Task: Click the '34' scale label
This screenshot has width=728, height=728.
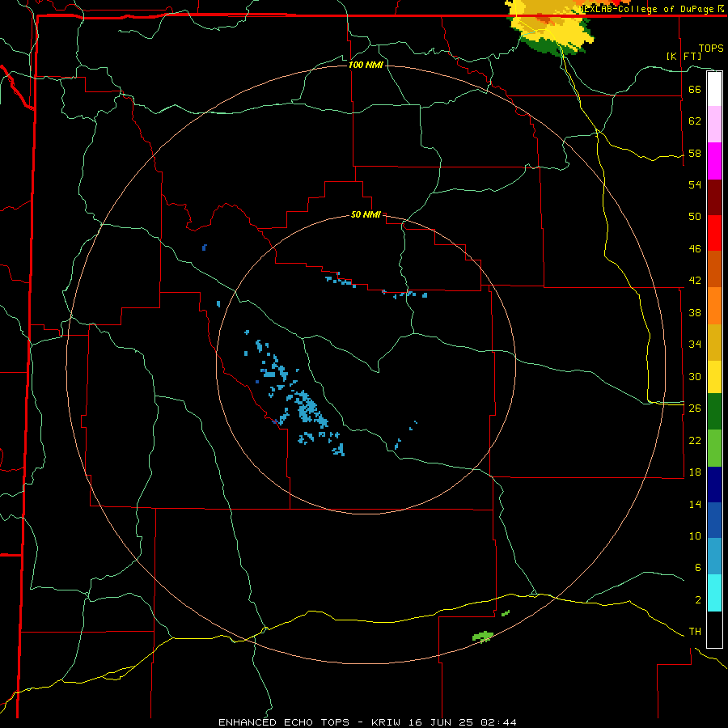Action: 695,344
